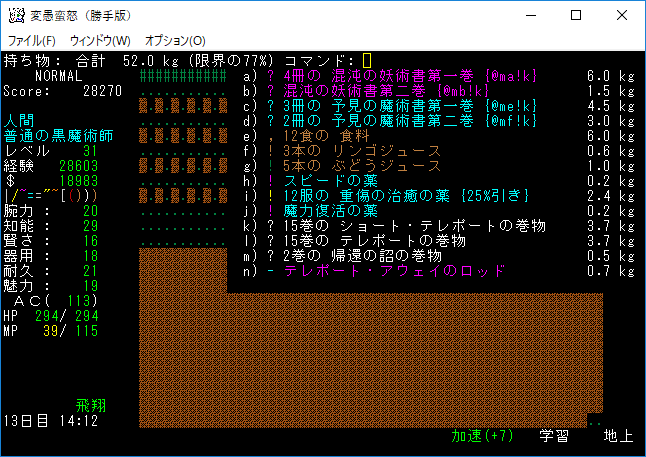Click the green 飛翔 status label
Image resolution: width=646 pixels, height=457 pixels.
point(90,406)
